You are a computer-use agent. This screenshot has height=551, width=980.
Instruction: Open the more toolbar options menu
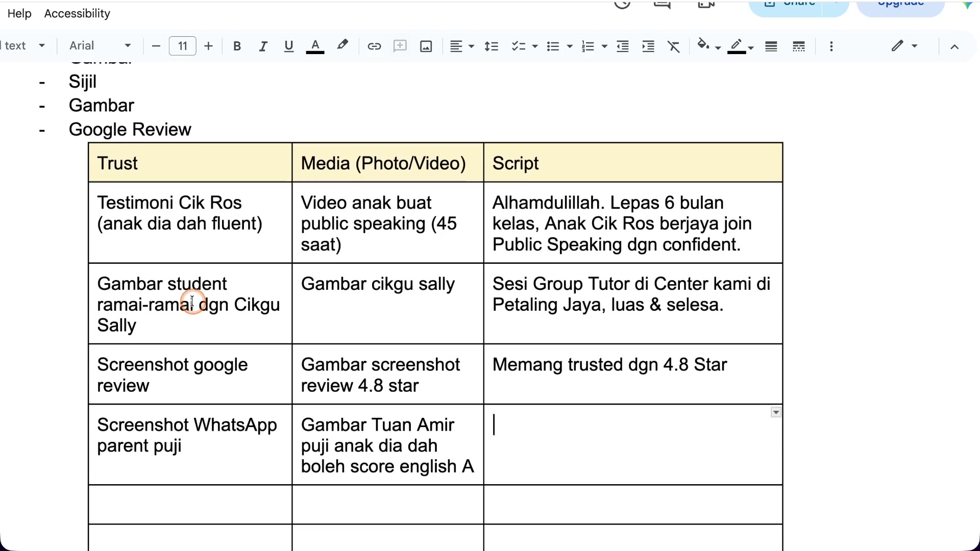[x=831, y=46]
